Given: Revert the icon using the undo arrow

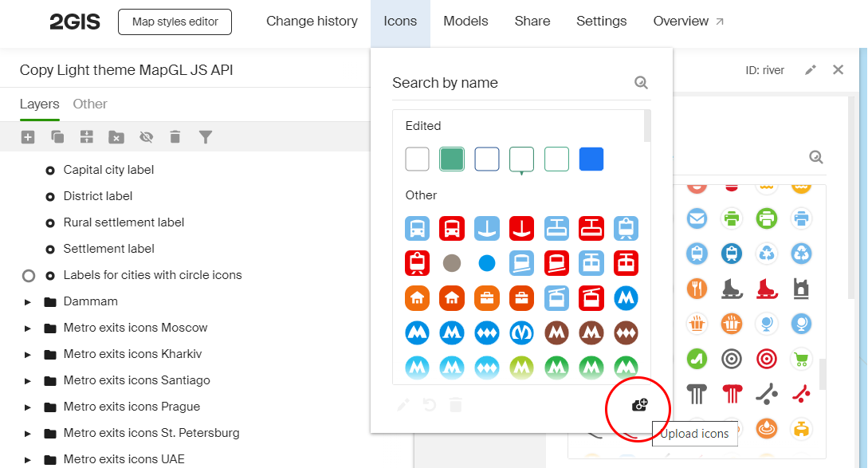Looking at the screenshot, I should click(x=429, y=404).
